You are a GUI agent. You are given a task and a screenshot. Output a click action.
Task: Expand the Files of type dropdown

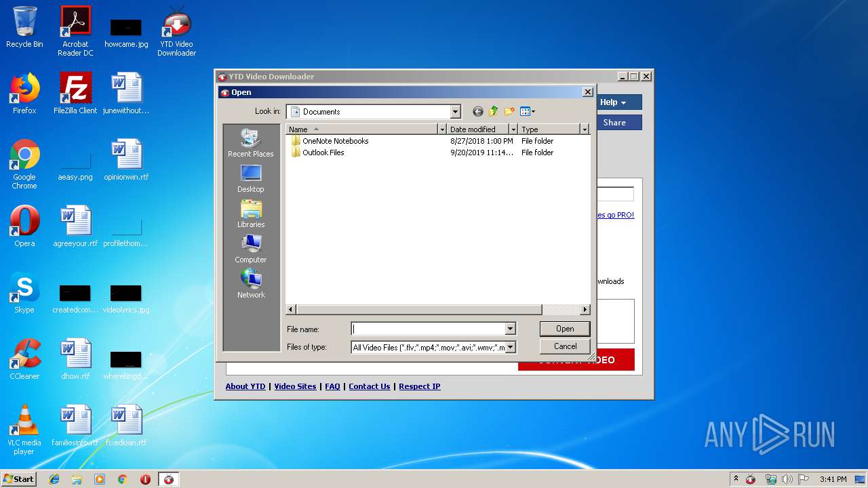[x=510, y=347]
